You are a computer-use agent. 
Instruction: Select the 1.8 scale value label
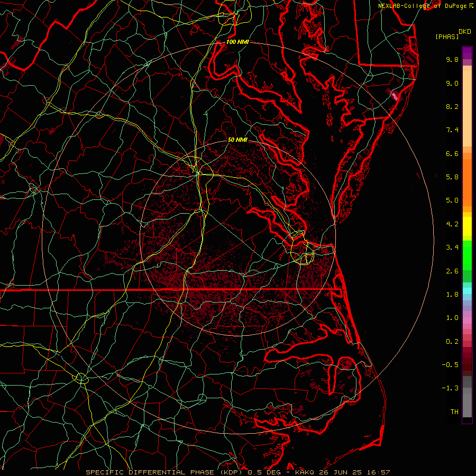(452, 295)
